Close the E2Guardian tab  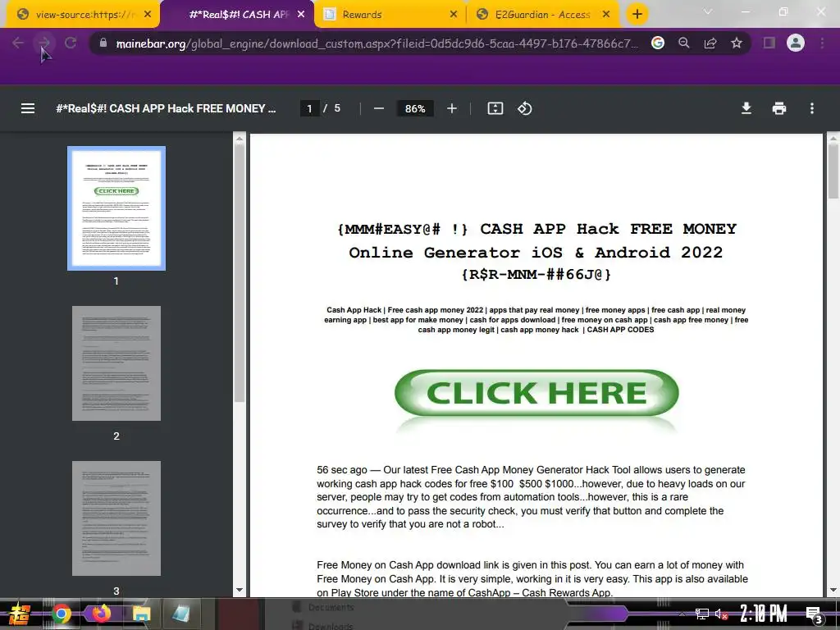[606, 15]
